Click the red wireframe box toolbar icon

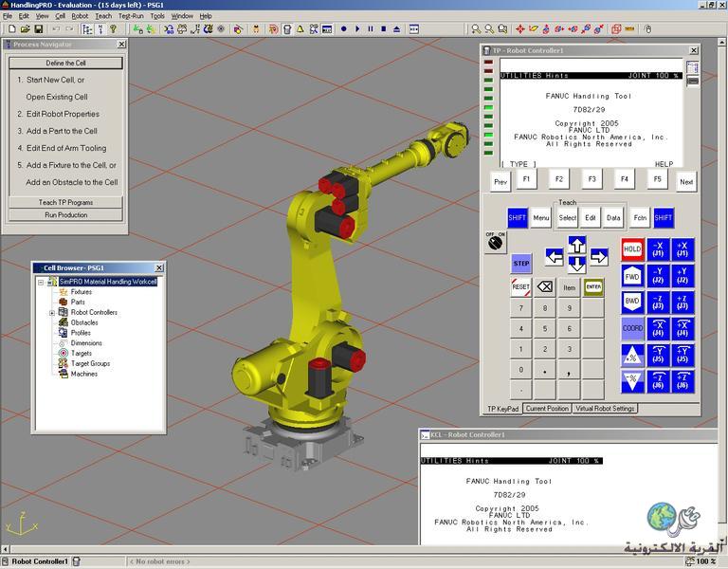coord(616,28)
